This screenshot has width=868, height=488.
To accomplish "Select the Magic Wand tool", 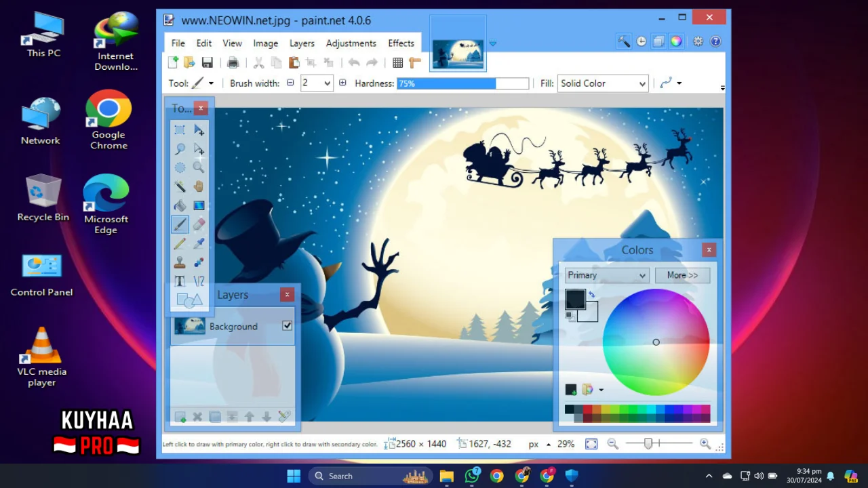I will pos(180,186).
